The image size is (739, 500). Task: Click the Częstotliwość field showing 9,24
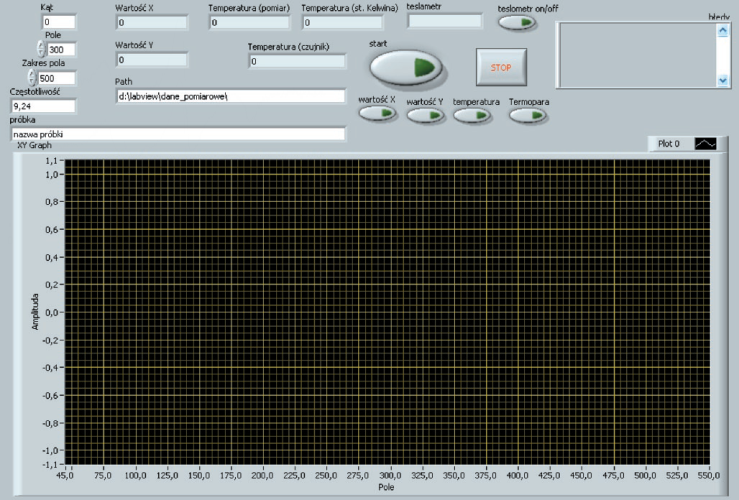tap(43, 106)
